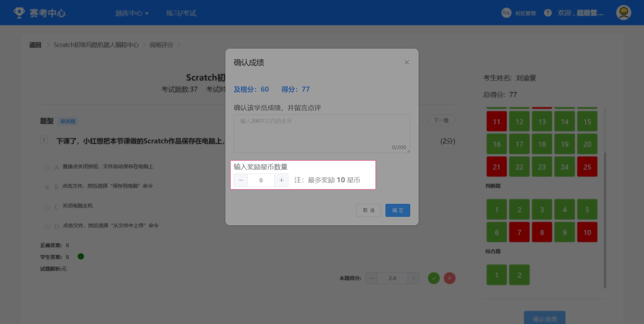This screenshot has height=324, width=644.
Task: Confirm the score with the 确定 button
Action: 398,210
